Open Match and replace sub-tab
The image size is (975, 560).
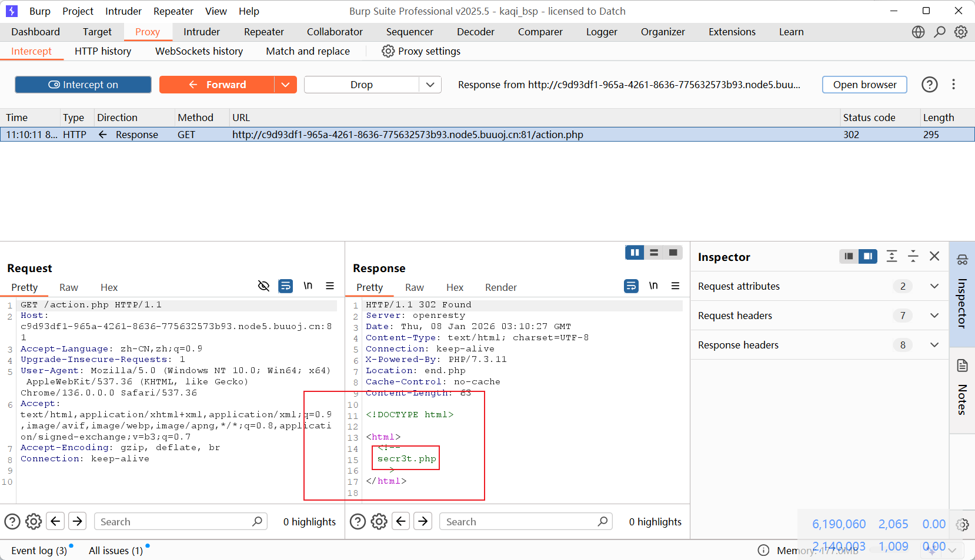[x=308, y=51]
